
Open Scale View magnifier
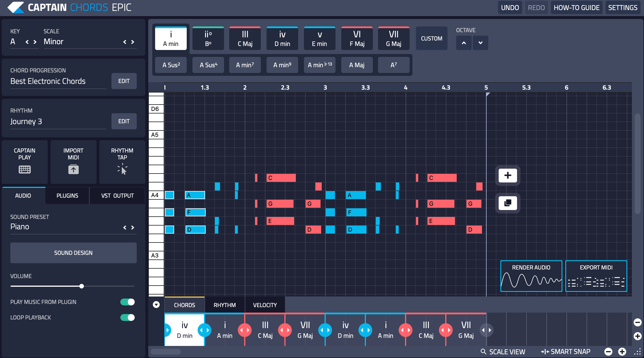point(503,352)
